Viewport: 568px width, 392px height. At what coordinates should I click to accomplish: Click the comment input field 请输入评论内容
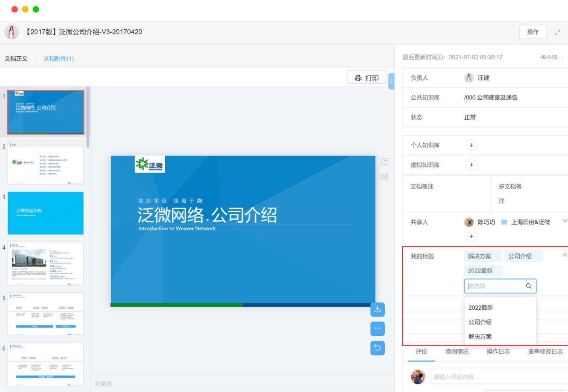pyautogui.click(x=499, y=377)
